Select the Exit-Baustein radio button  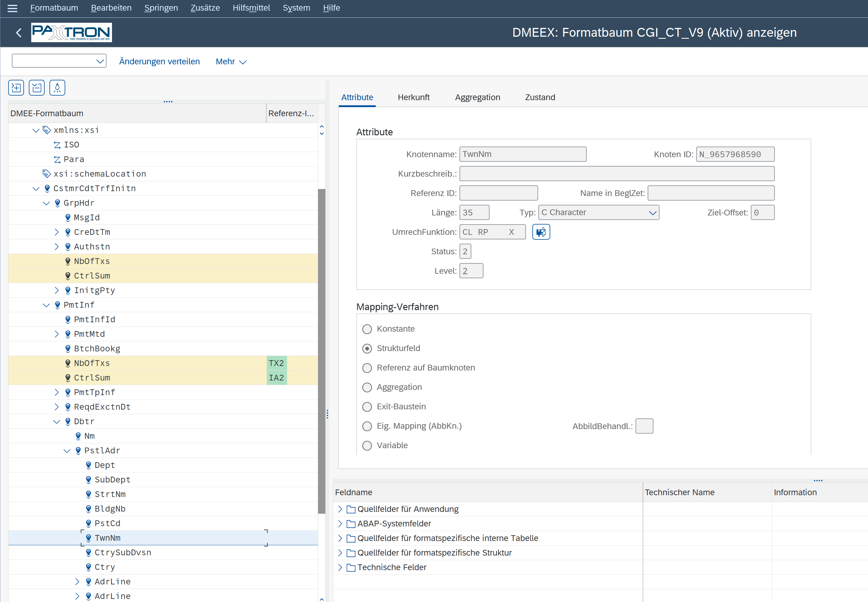(x=367, y=407)
